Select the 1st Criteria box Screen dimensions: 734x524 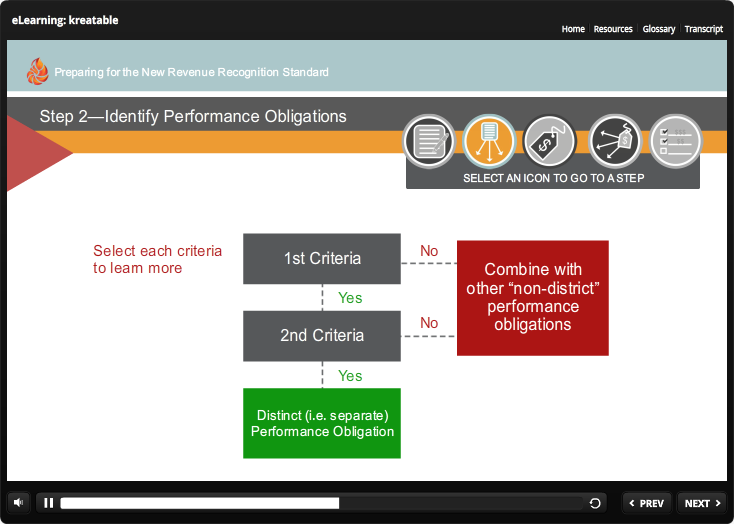coord(322,259)
